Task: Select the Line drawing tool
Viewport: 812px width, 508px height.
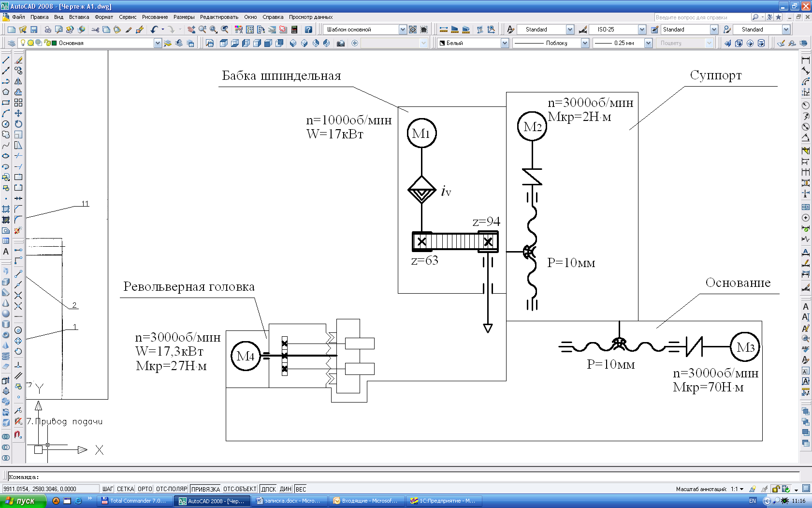Action: 6,60
